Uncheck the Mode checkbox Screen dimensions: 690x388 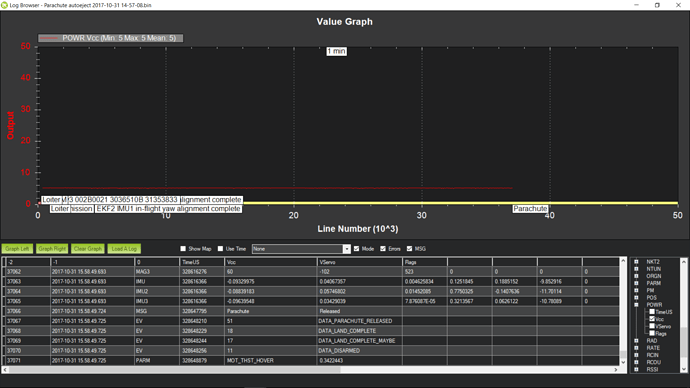click(356, 249)
